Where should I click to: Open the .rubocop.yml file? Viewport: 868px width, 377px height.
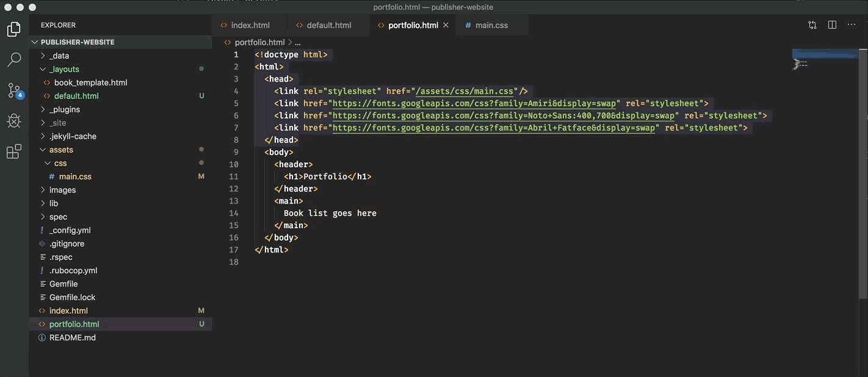[x=120, y=270]
